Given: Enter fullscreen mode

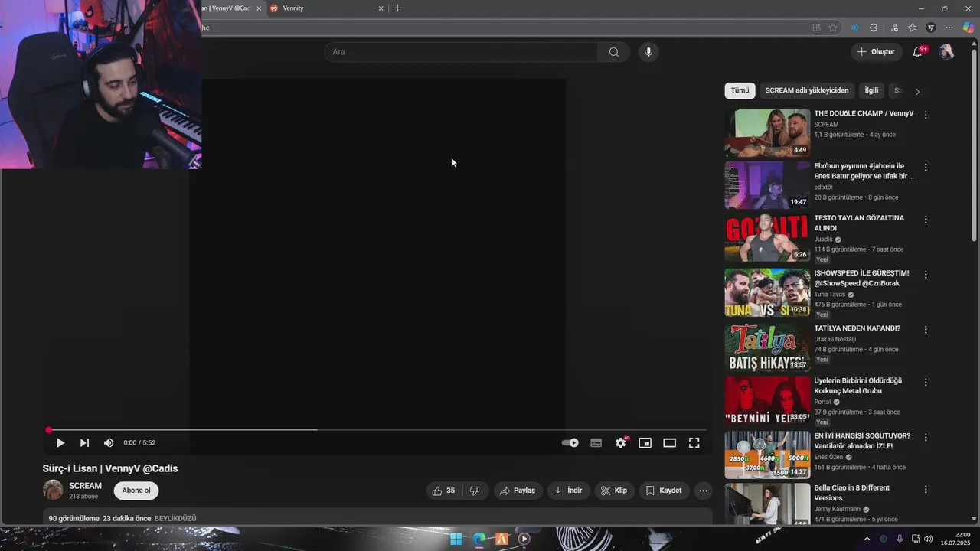Looking at the screenshot, I should pos(694,443).
